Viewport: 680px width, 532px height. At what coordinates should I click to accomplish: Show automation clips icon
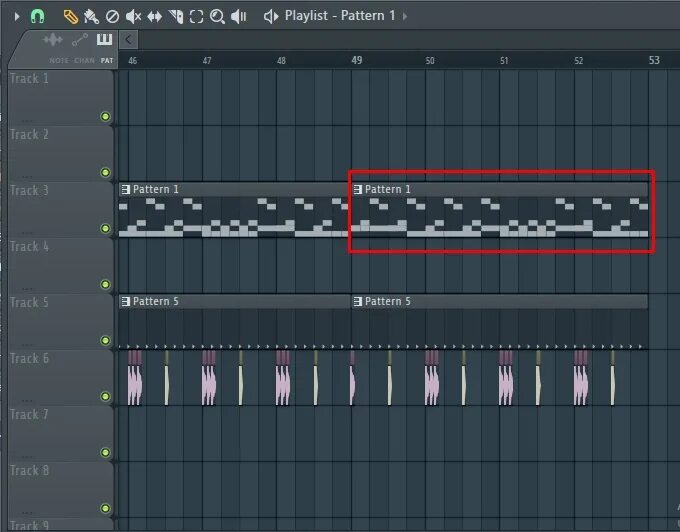[80, 40]
